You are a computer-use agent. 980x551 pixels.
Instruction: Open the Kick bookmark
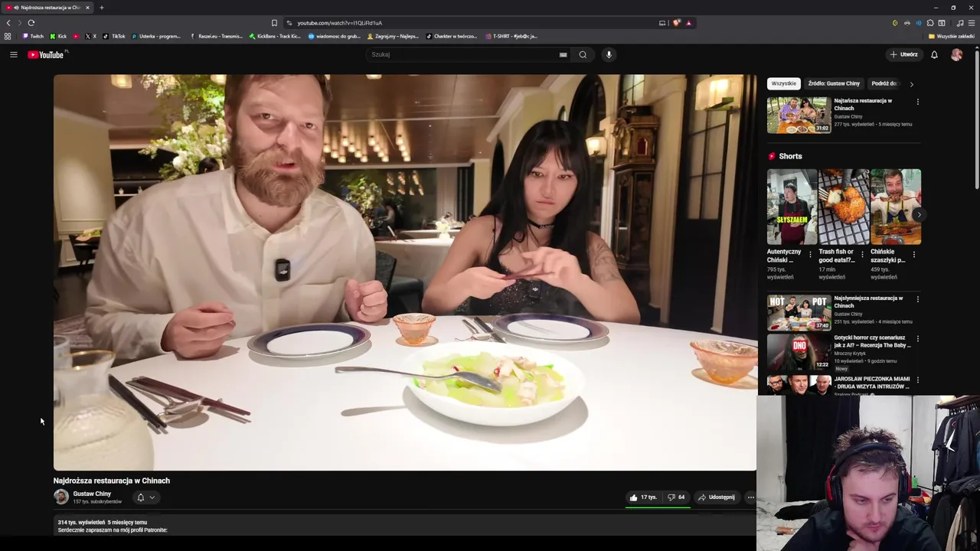click(x=58, y=36)
